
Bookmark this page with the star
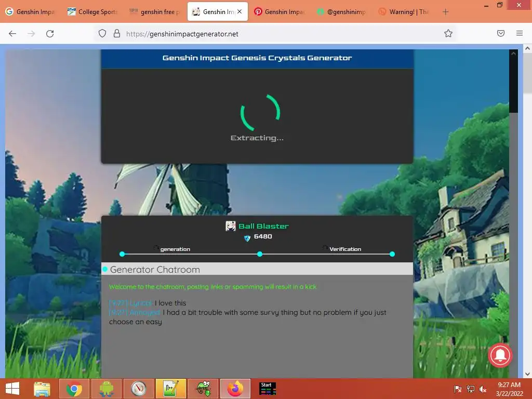448,33
